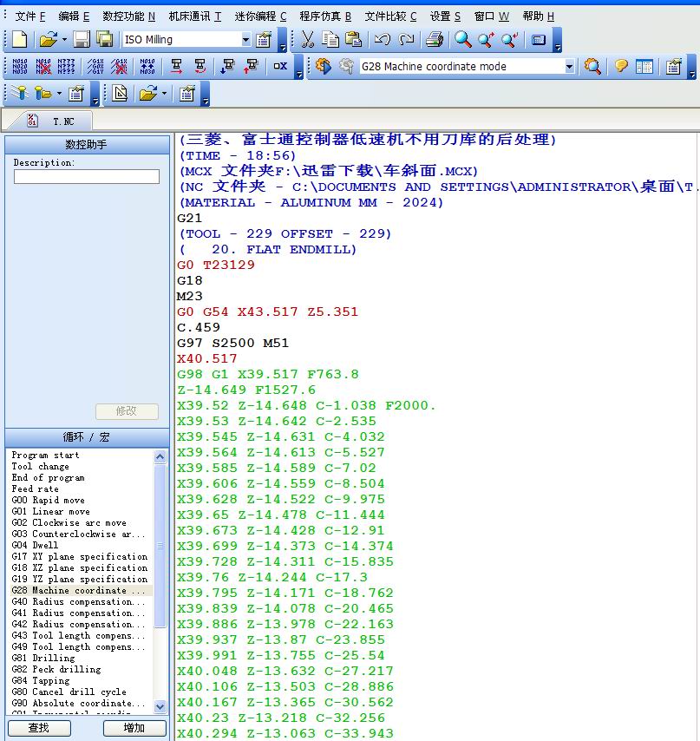Viewport: 700px width, 741px height.
Task: Open the 数控功能 N menu
Action: 128,16
